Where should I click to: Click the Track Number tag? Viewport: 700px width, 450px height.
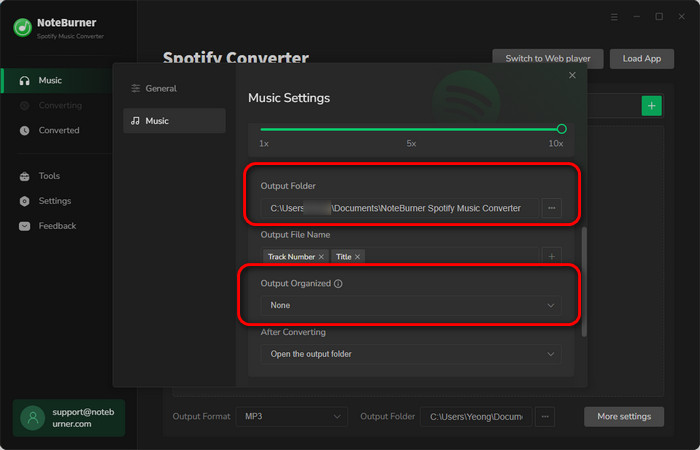(x=292, y=257)
